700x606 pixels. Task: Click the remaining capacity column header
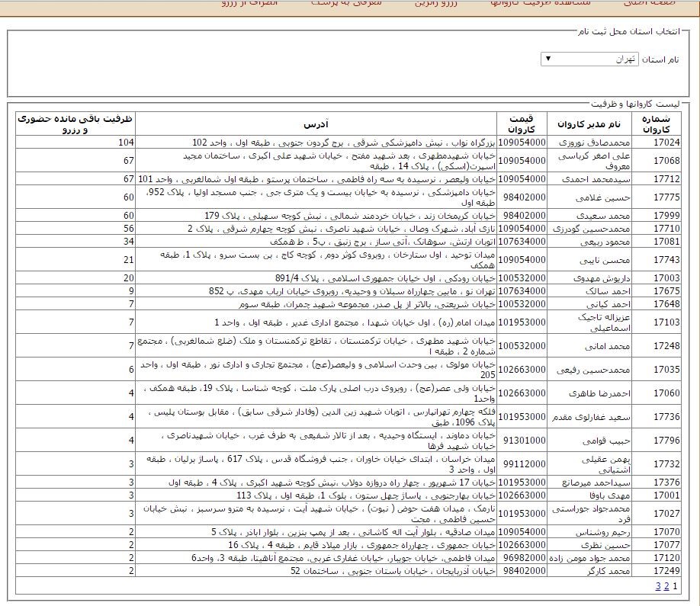coord(75,123)
